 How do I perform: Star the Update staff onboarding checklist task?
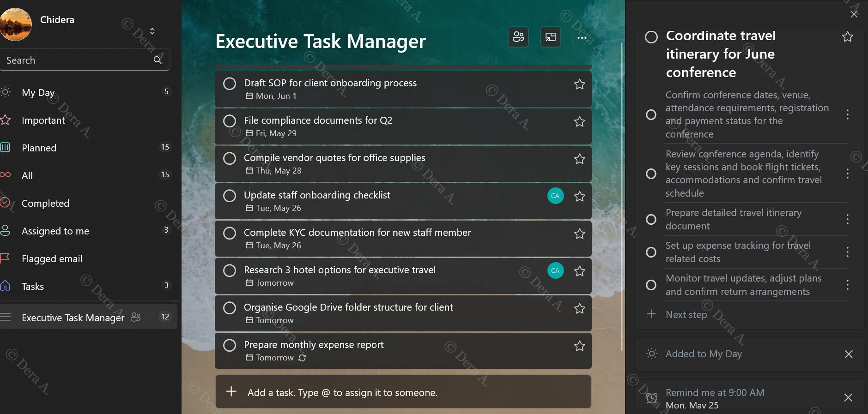point(580,196)
